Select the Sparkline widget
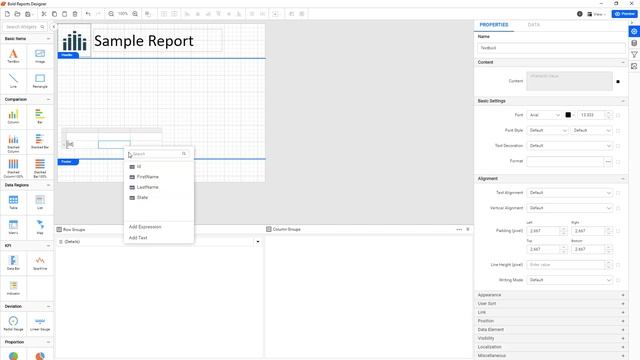This screenshot has width=640, height=360. [x=40, y=263]
